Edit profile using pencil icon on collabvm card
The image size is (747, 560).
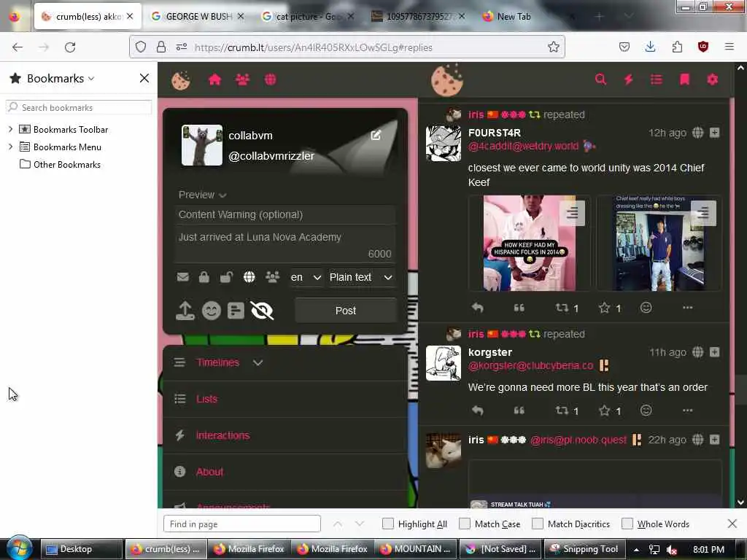click(x=376, y=135)
